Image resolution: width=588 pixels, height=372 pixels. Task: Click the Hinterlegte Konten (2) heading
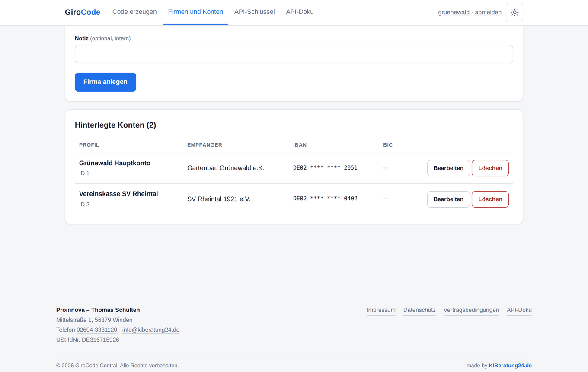115,125
